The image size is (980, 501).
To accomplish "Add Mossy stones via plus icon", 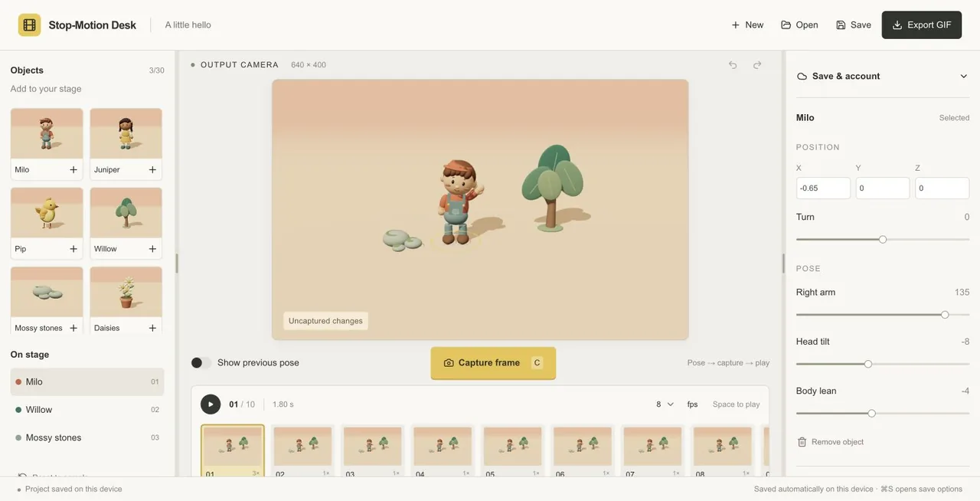I will 73,328.
